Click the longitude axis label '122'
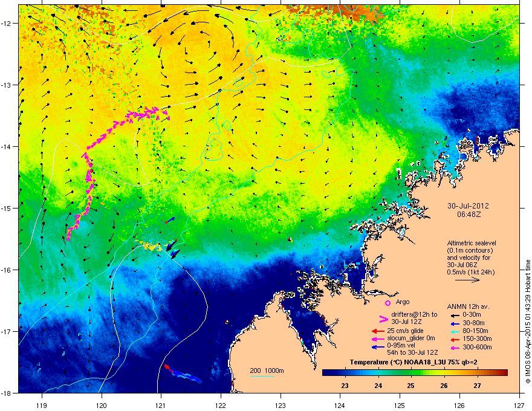532x411 pixels. click(x=221, y=405)
